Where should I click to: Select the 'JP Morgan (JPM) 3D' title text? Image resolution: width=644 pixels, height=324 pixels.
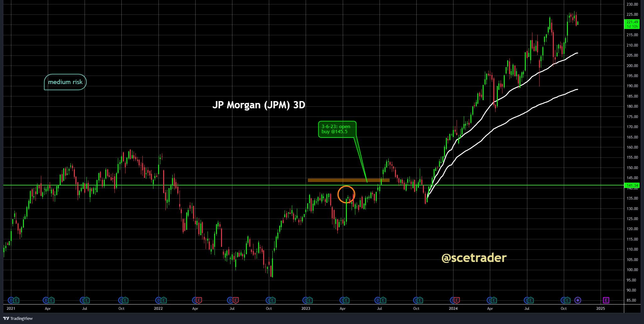point(259,105)
